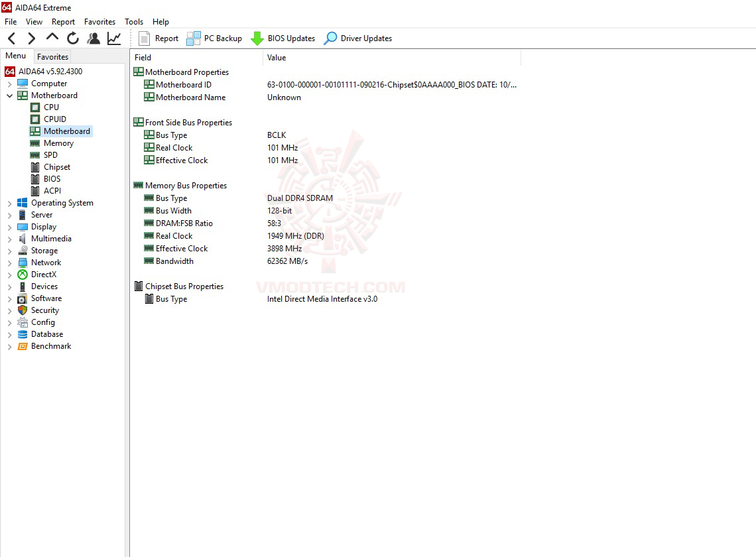Click the Computer monitor icon
756x557 pixels.
pyautogui.click(x=23, y=84)
